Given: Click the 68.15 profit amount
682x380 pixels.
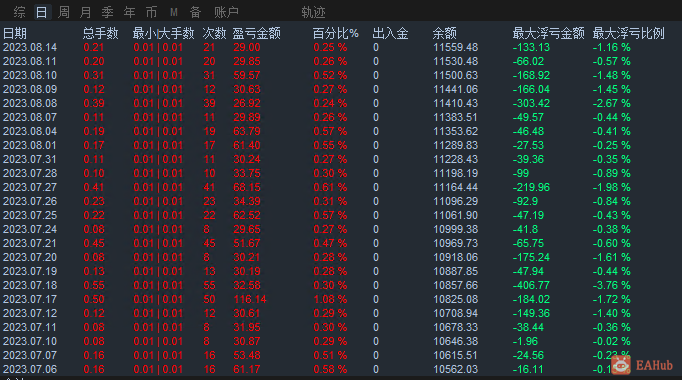Looking at the screenshot, I should click(247, 187).
